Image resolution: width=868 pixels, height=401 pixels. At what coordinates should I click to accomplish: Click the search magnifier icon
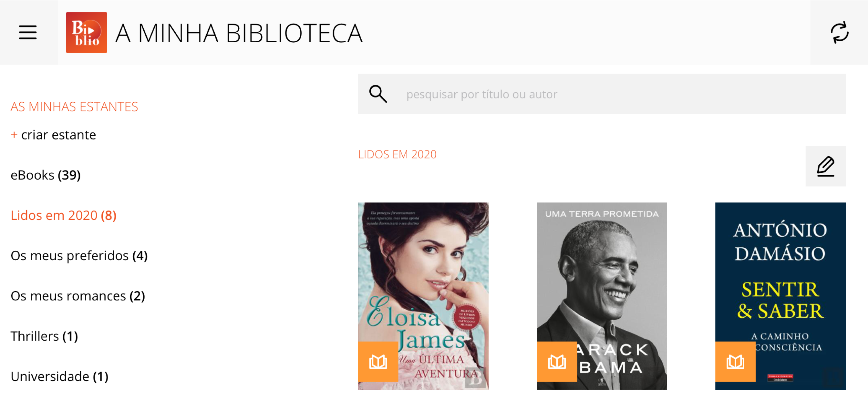pos(378,94)
